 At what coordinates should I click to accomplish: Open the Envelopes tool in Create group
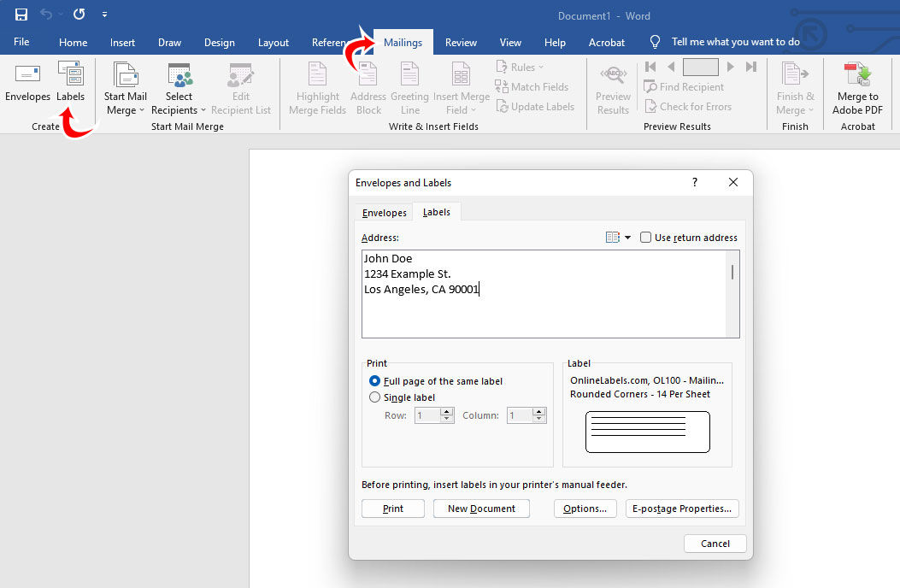27,85
